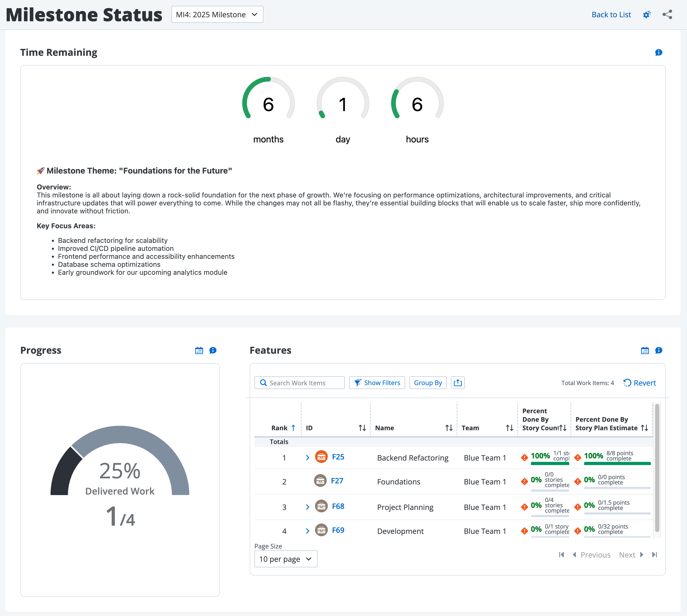Click warning icon beside F69 0/1 story

[525, 531]
